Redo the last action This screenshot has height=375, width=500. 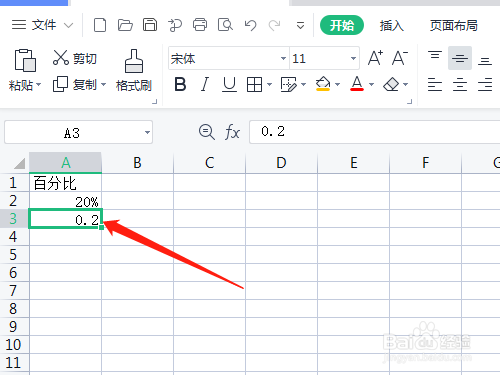pos(275,25)
